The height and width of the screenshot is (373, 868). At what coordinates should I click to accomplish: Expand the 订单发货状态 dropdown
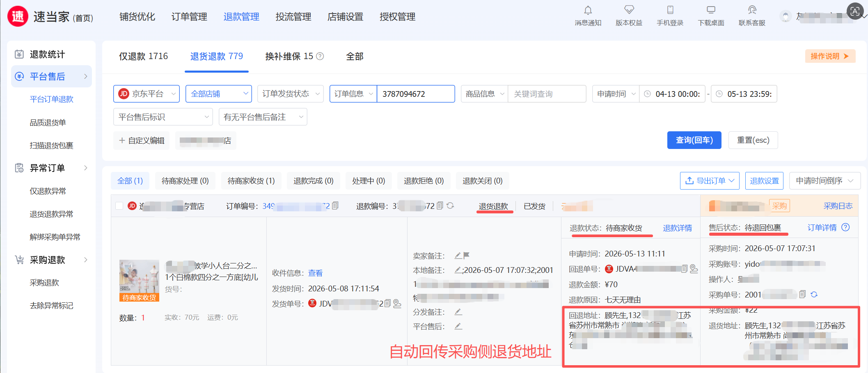291,94
